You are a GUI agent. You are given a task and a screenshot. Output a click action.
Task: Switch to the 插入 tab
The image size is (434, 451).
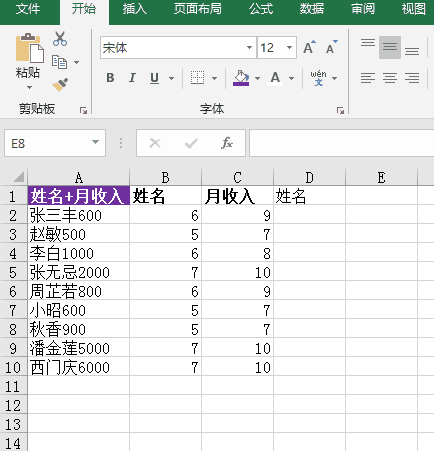click(x=135, y=9)
